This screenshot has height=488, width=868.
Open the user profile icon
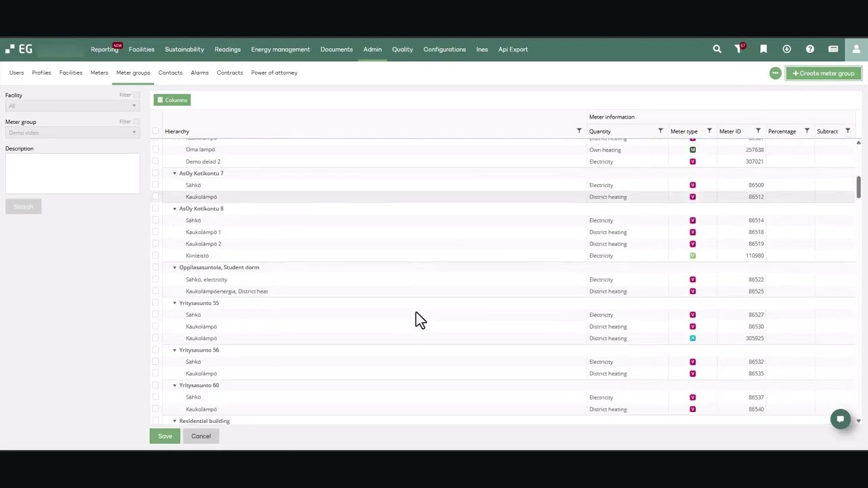tap(856, 49)
